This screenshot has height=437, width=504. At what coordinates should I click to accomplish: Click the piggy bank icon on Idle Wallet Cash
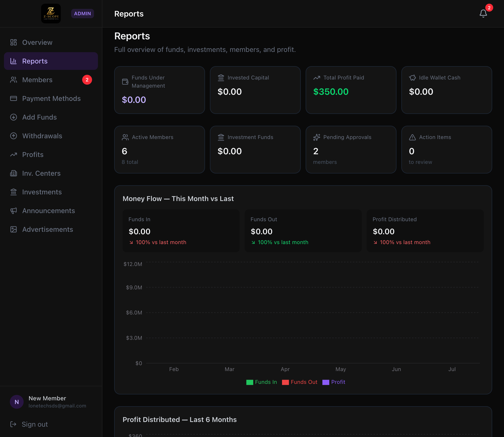coord(412,78)
